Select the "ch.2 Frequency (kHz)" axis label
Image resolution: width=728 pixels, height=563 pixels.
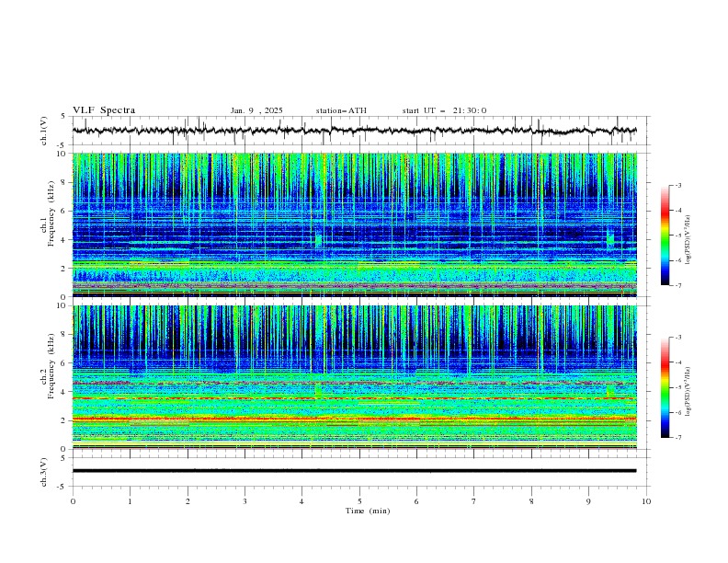(47, 366)
